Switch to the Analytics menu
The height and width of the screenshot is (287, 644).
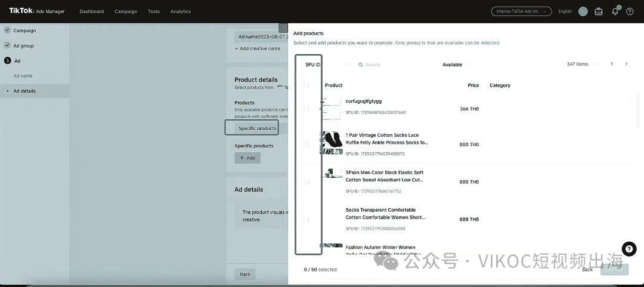click(181, 11)
